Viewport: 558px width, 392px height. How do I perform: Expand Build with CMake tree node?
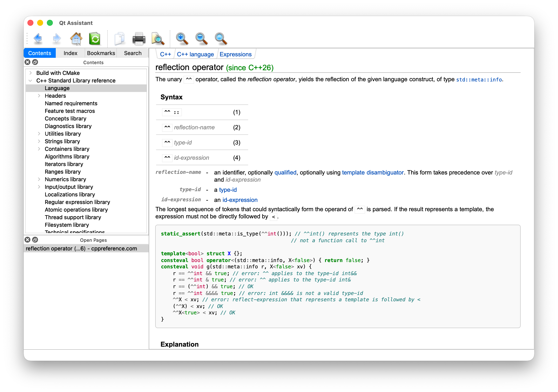pyautogui.click(x=30, y=73)
